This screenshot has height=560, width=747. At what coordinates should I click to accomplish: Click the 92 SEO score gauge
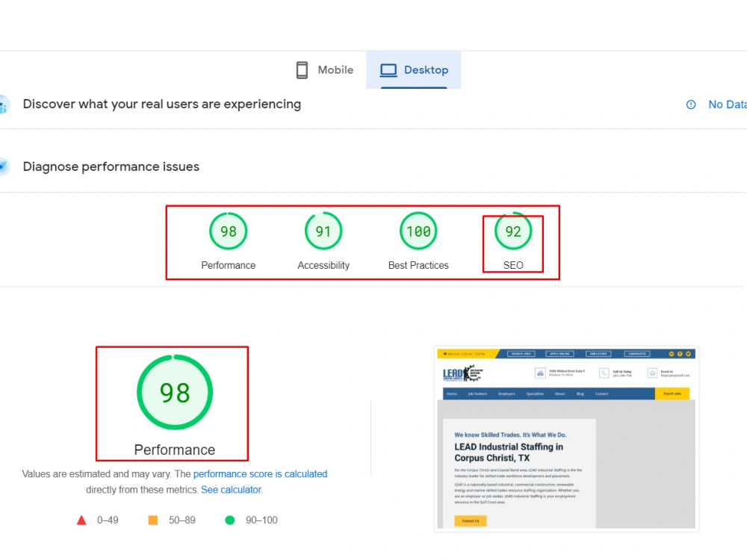point(513,231)
